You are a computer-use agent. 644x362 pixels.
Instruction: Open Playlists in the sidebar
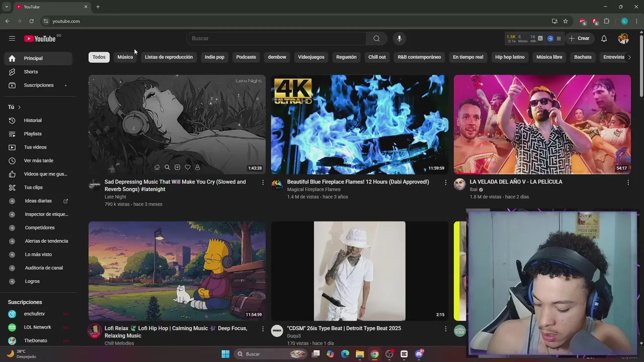[38, 134]
